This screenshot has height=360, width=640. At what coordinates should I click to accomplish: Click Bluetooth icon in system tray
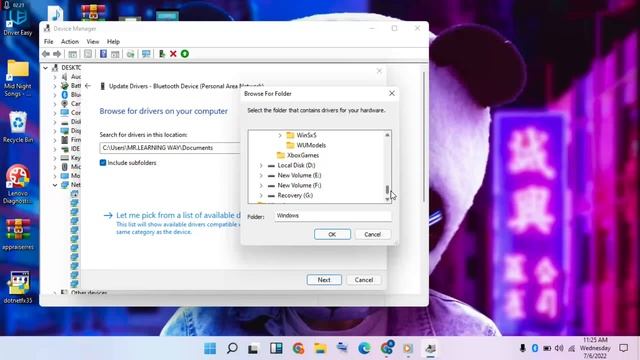point(535,348)
